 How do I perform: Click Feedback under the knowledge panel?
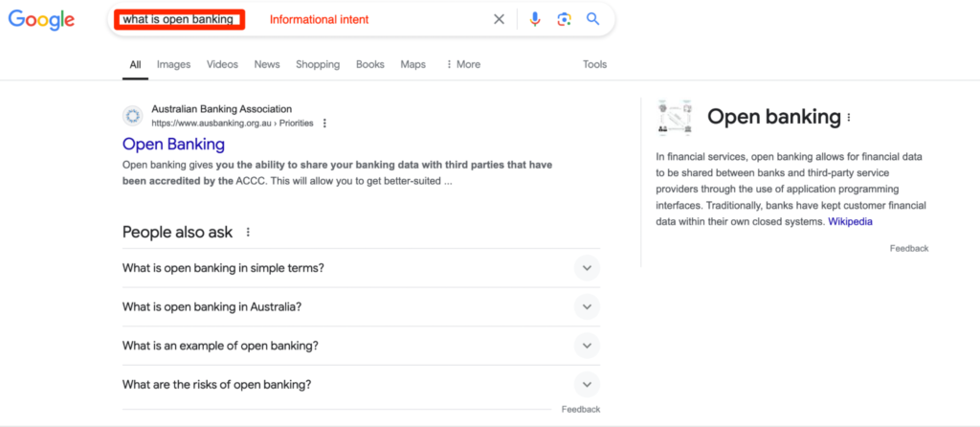tap(909, 248)
